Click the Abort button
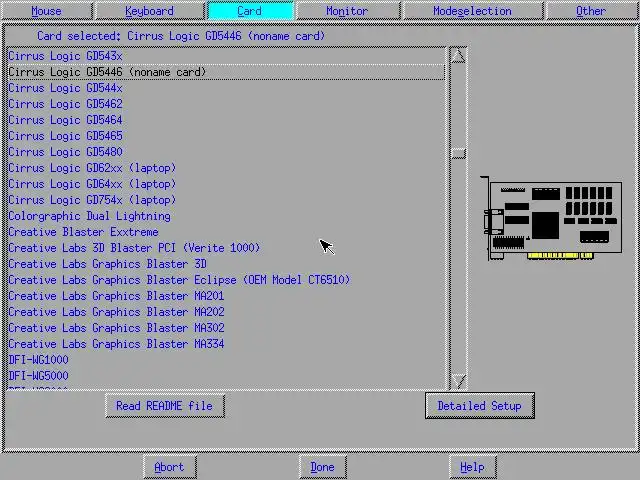The image size is (640, 480). tap(169, 467)
